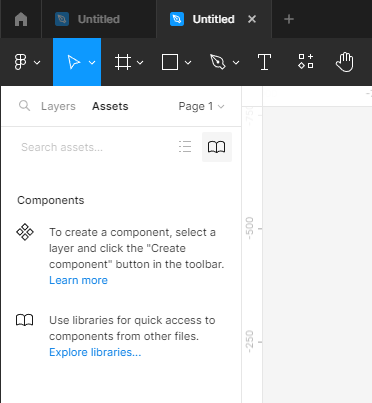
Task: Open the Assets tab
Action: 110,106
